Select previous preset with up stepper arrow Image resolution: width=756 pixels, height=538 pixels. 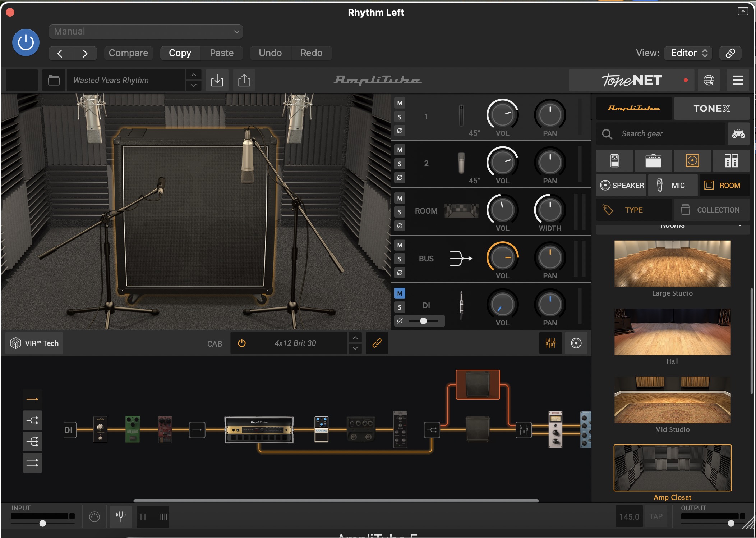click(x=194, y=75)
